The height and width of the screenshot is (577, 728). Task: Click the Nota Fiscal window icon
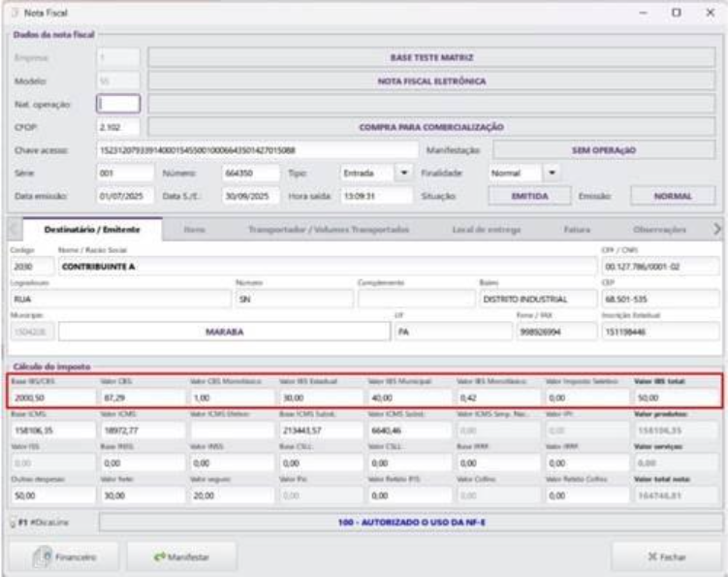click(15, 13)
